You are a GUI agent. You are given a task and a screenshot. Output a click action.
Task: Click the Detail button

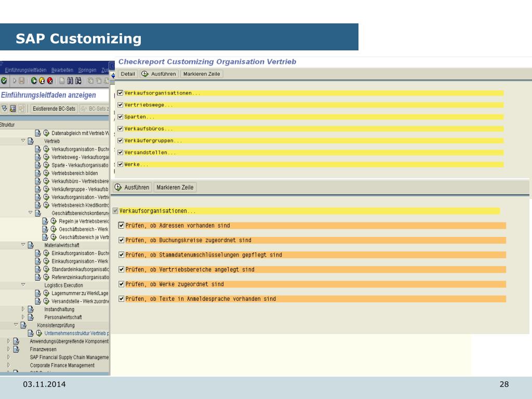[x=128, y=74]
